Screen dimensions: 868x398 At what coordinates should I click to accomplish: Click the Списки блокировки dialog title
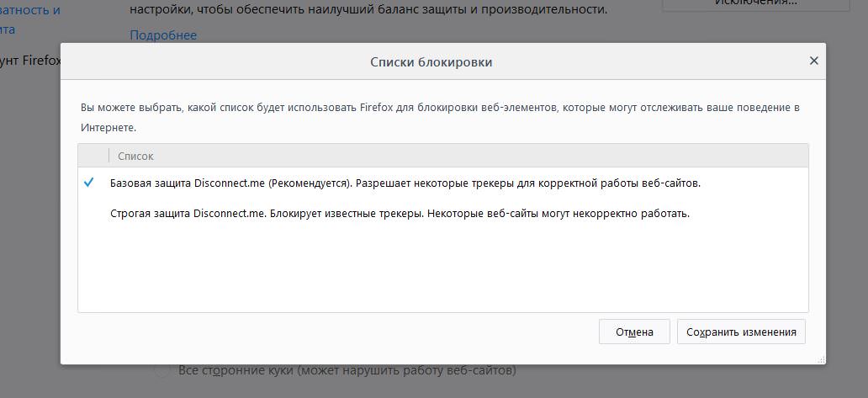pyautogui.click(x=431, y=62)
